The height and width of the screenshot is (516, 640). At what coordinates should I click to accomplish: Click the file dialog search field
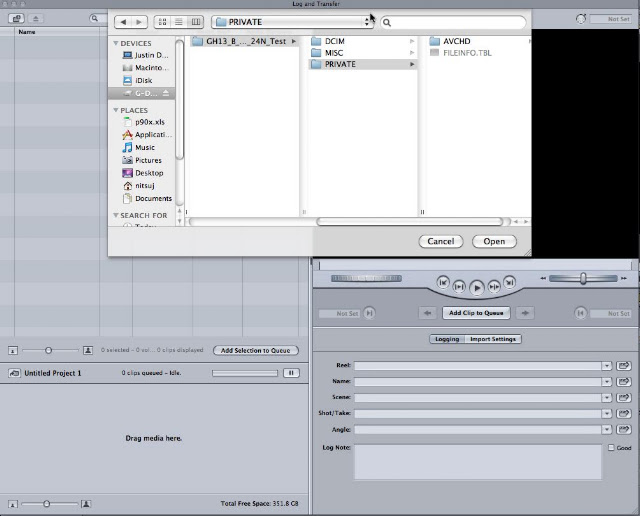coord(453,22)
